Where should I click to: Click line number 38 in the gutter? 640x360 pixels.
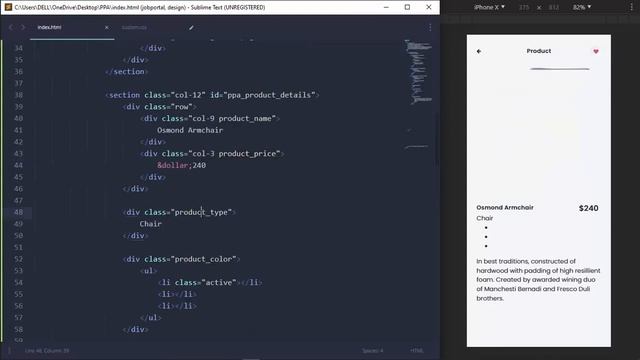click(x=18, y=95)
